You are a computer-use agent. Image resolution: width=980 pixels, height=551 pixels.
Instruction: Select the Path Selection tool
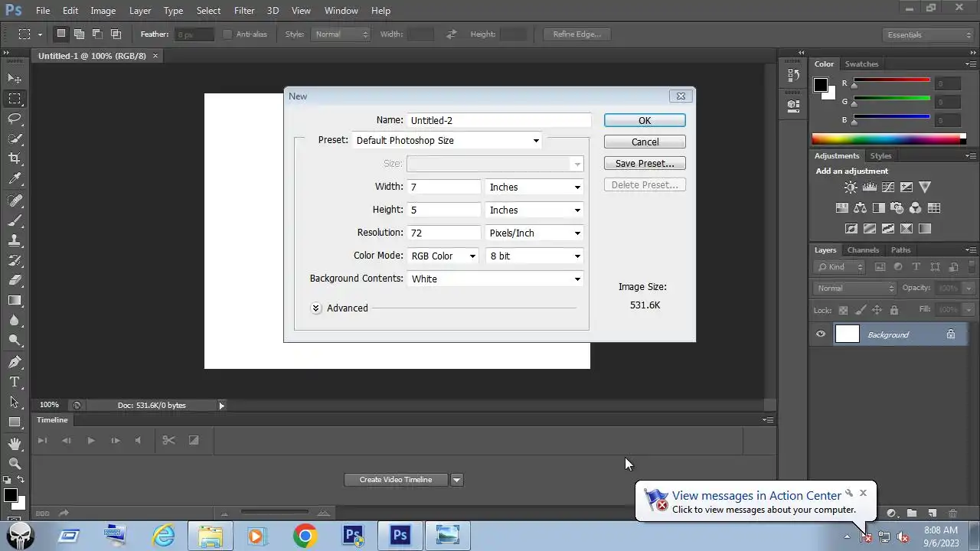coord(15,402)
